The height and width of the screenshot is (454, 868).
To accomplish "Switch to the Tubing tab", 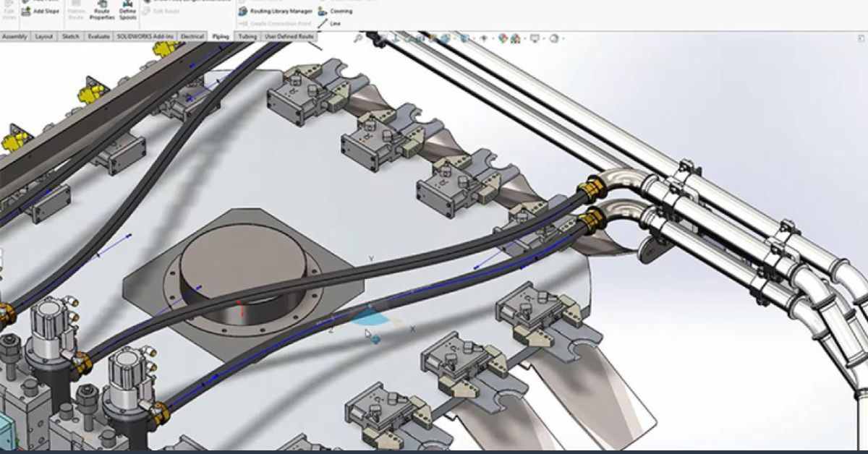I will click(248, 35).
